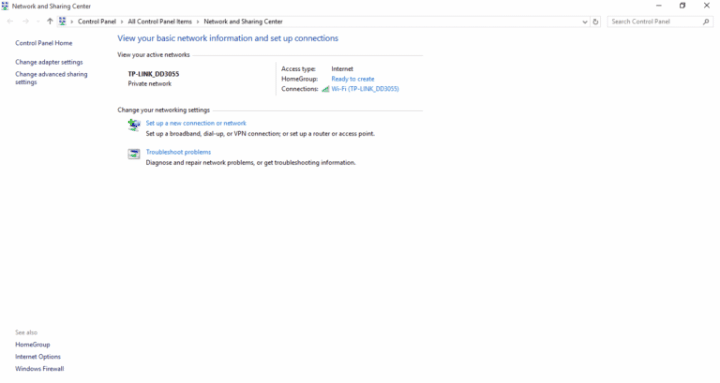Click the Back navigation arrow
720x383 pixels.
[10, 22]
